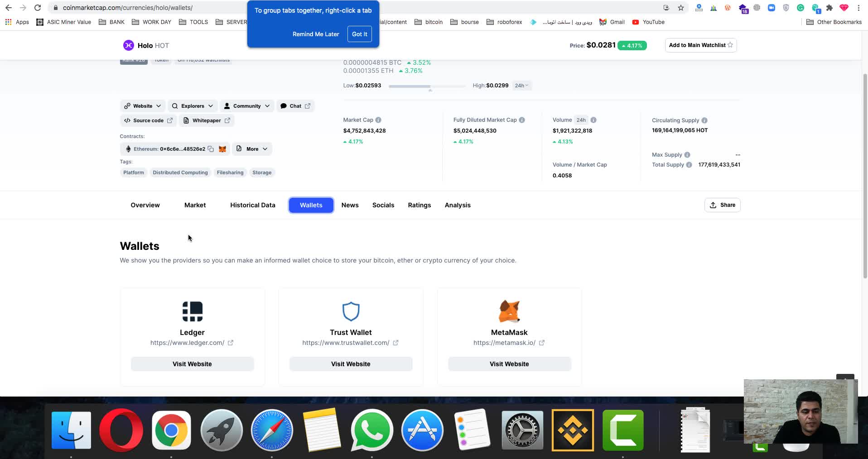Click the Holo coin logo
Screen dimensions: 868x459
129,45
